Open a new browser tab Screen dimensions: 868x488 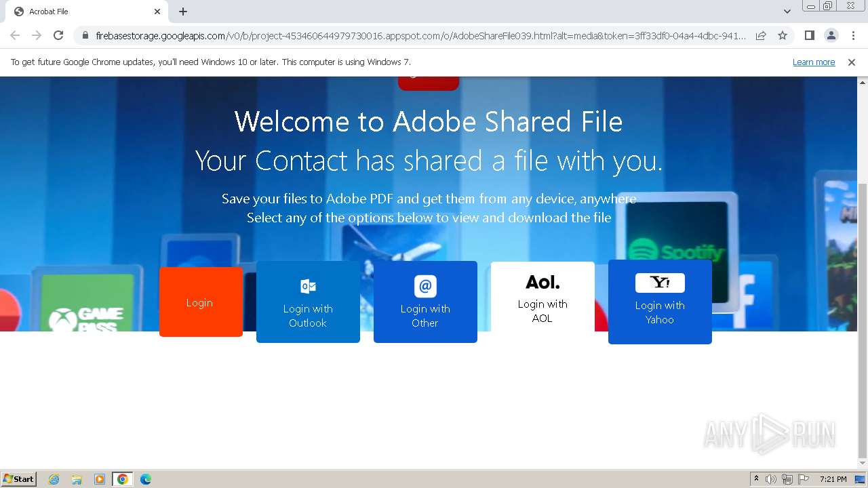point(183,12)
